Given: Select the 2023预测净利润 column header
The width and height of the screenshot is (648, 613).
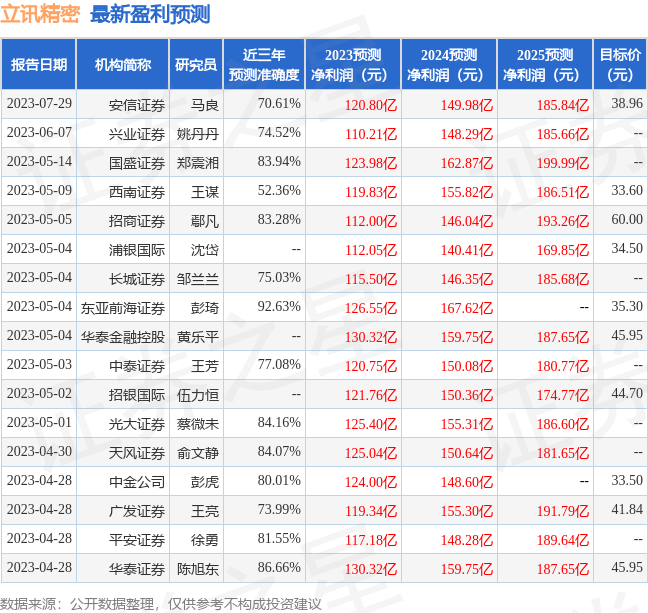Looking at the screenshot, I should 353,64.
